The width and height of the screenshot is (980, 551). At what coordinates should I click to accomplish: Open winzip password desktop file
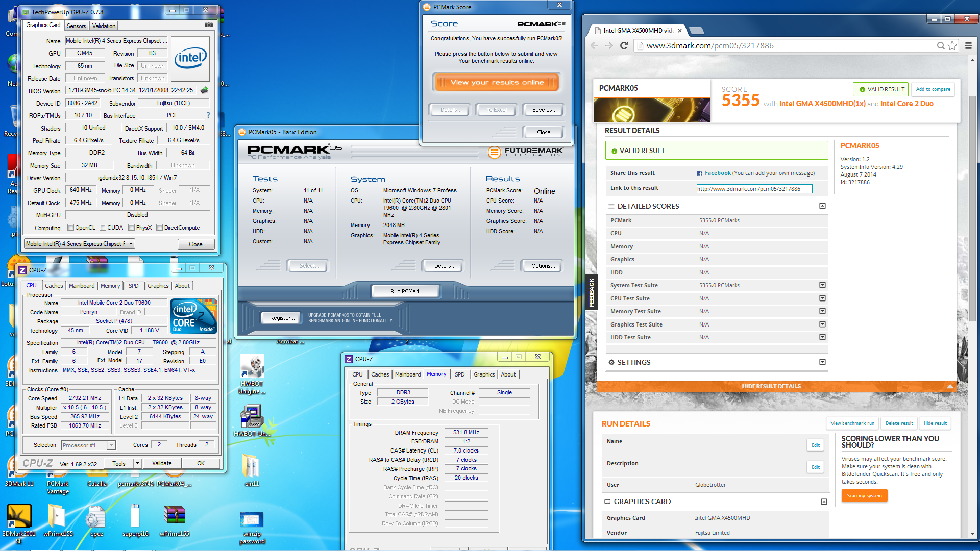(252, 528)
